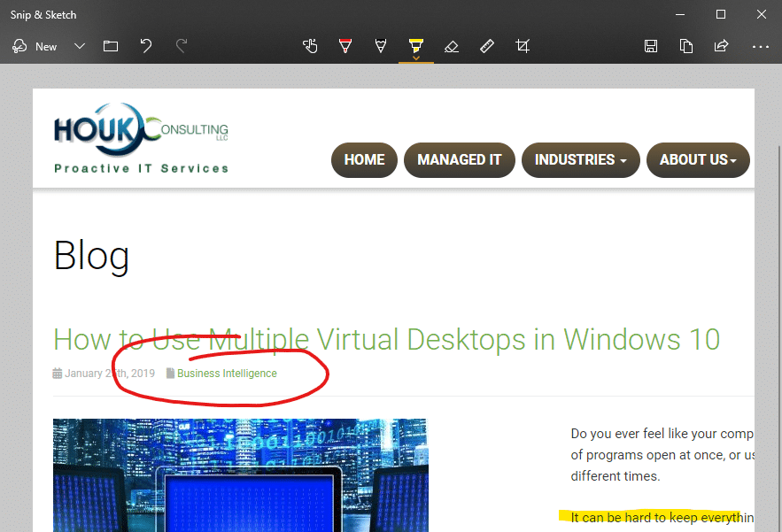Close the Snip & Sketch window
The image size is (782, 532).
762,14
